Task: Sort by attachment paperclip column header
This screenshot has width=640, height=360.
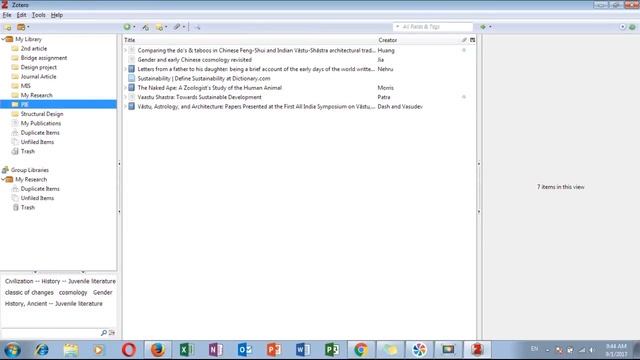Action: (x=464, y=40)
